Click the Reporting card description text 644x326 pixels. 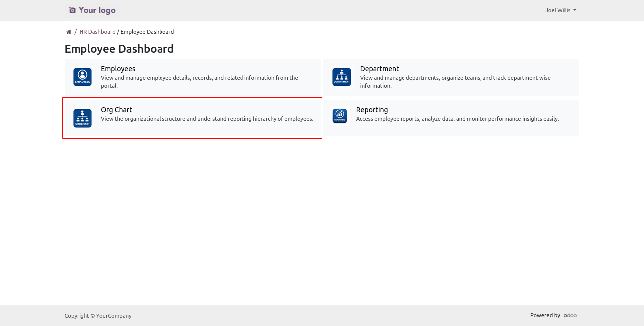[x=457, y=119]
